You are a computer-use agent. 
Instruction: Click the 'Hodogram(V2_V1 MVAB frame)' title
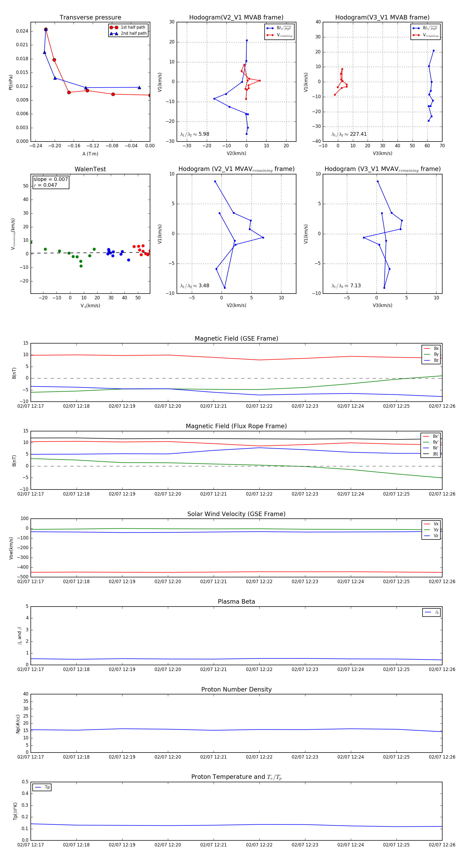coord(236,17)
